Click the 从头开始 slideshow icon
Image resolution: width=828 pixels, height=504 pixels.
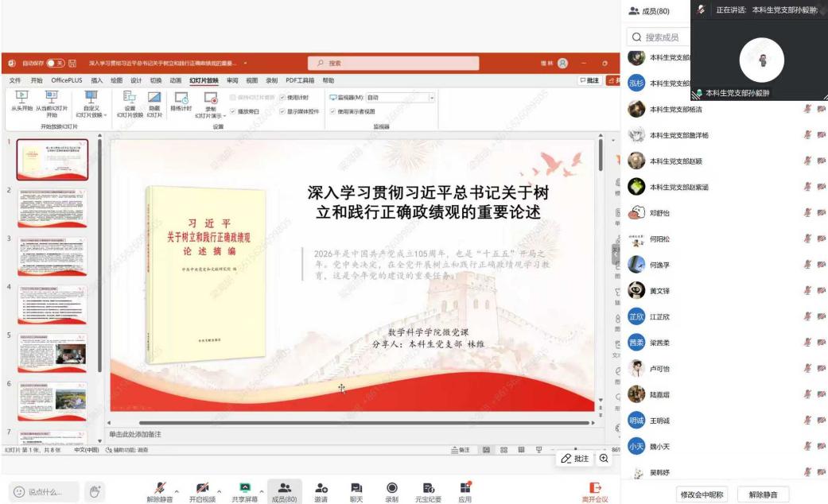click(x=21, y=96)
